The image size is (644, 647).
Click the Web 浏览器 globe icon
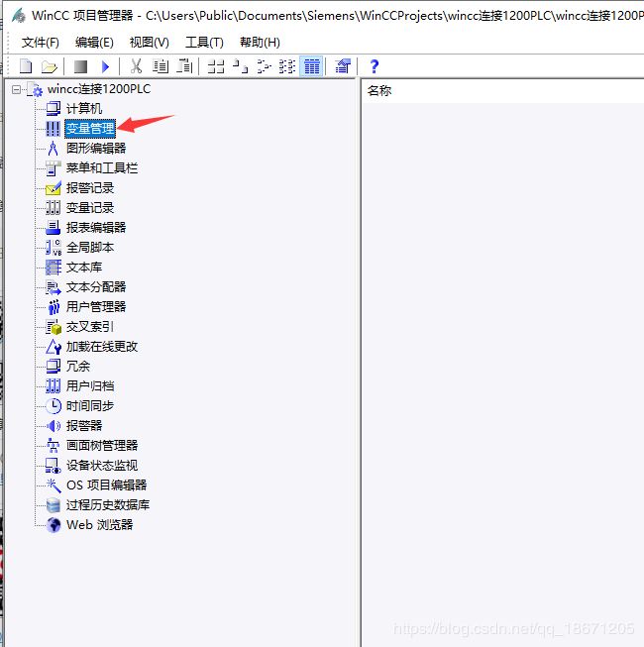click(54, 524)
